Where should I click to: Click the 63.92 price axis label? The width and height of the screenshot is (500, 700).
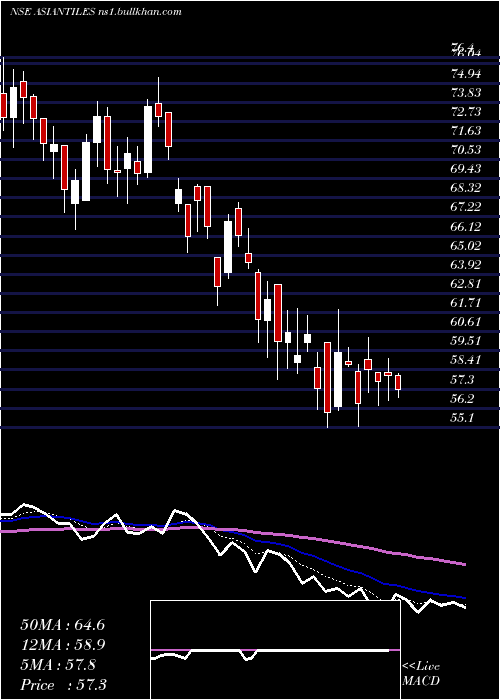click(466, 265)
